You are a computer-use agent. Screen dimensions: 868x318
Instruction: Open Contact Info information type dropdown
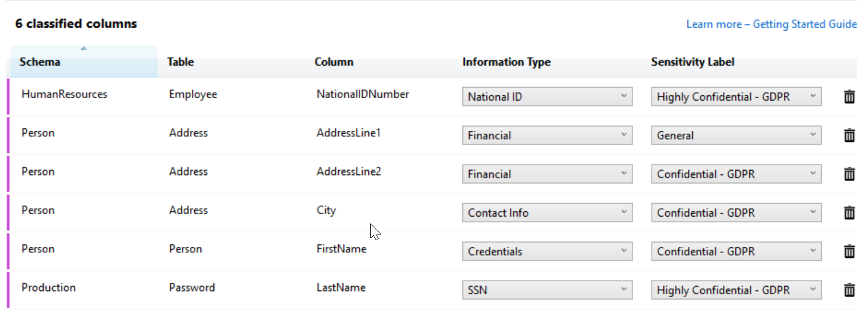point(547,212)
